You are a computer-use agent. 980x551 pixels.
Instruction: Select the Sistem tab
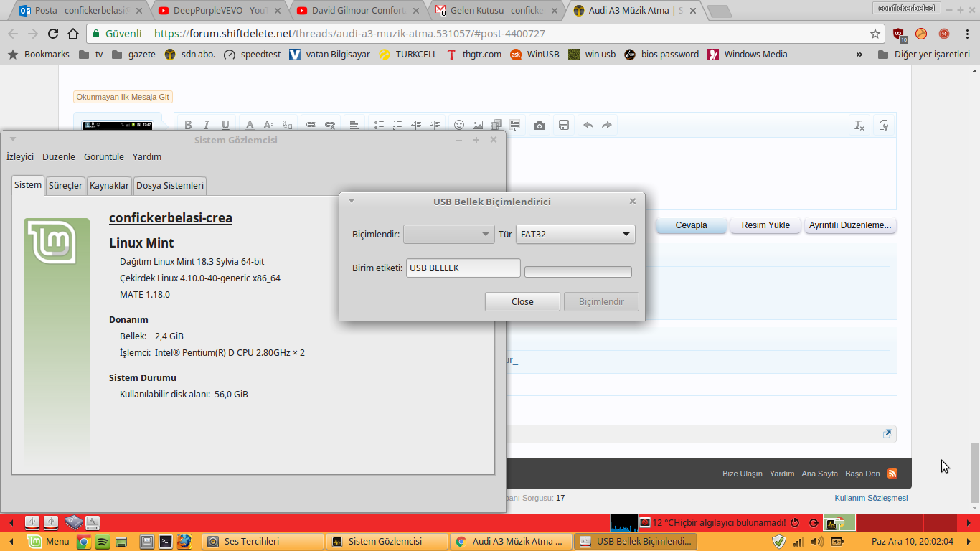click(x=28, y=185)
